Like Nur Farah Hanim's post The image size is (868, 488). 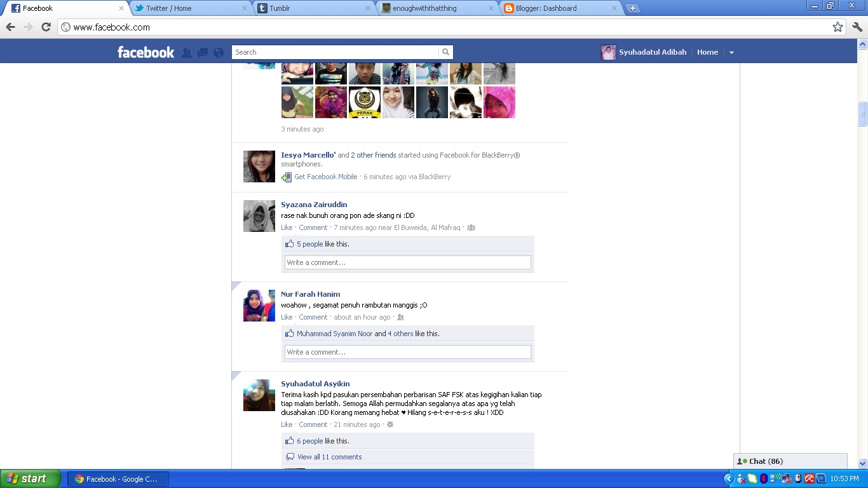[287, 317]
